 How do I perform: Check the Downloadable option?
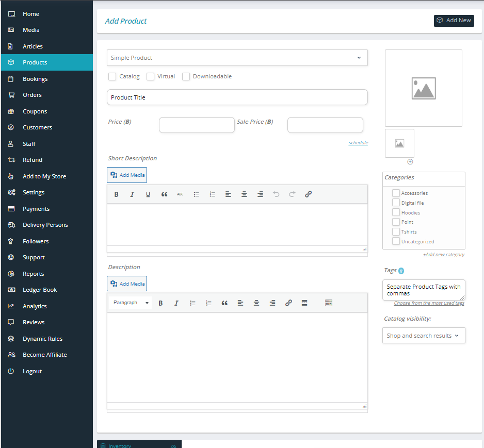[186, 77]
